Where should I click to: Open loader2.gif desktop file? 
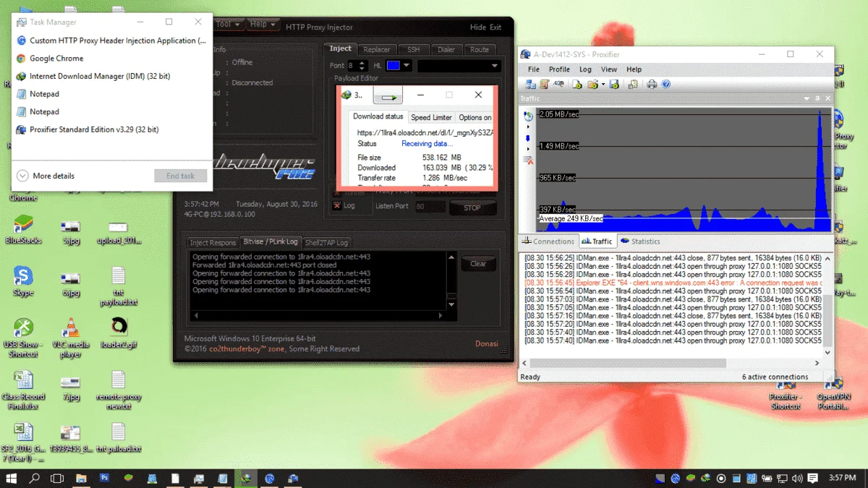pyautogui.click(x=119, y=333)
